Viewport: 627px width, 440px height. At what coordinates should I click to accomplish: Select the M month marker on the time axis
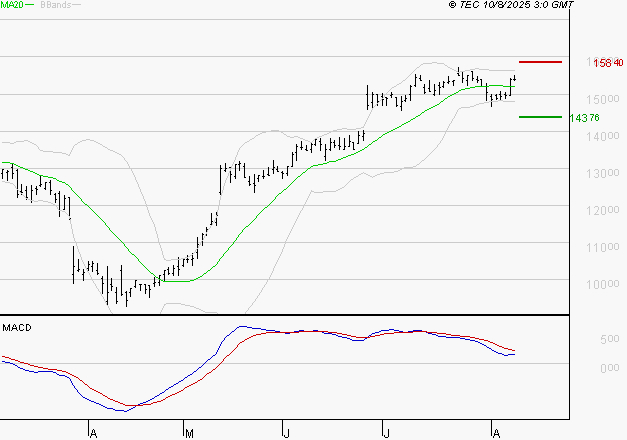pos(189,432)
